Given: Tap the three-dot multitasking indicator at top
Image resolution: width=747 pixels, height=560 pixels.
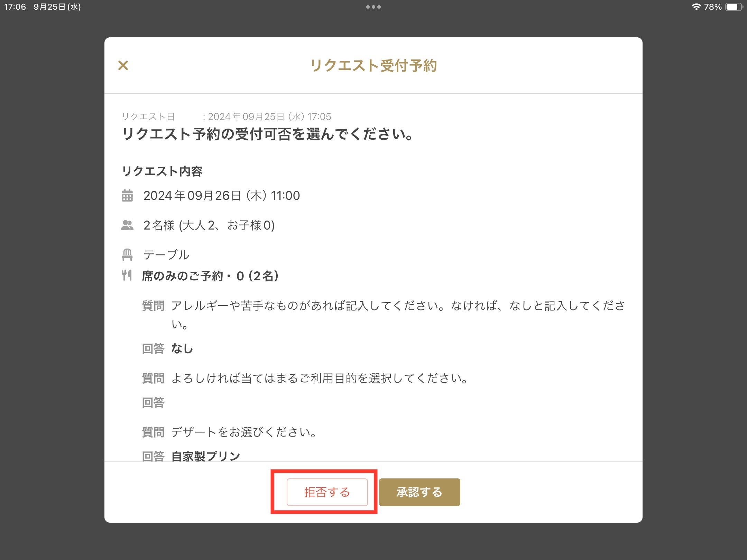Looking at the screenshot, I should (x=373, y=7).
